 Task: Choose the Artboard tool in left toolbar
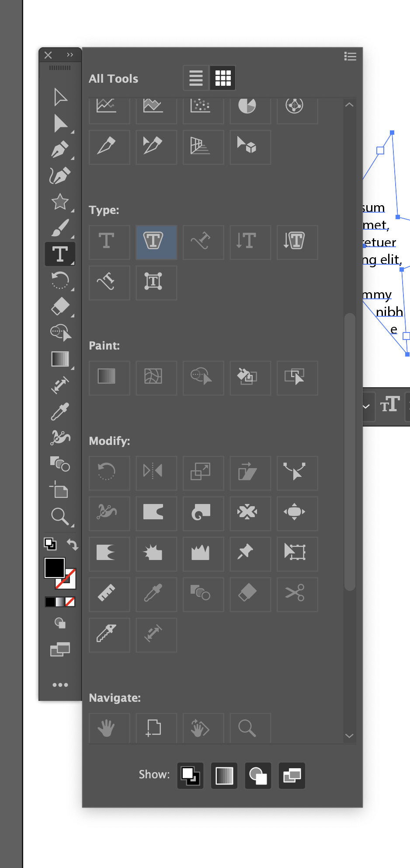[60, 490]
